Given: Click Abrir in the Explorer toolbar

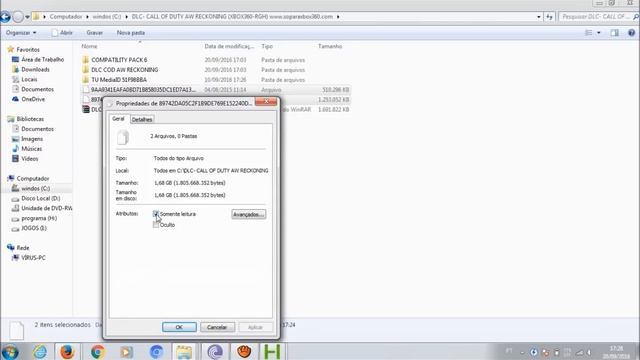Looking at the screenshot, I should pyautogui.click(x=62, y=33).
